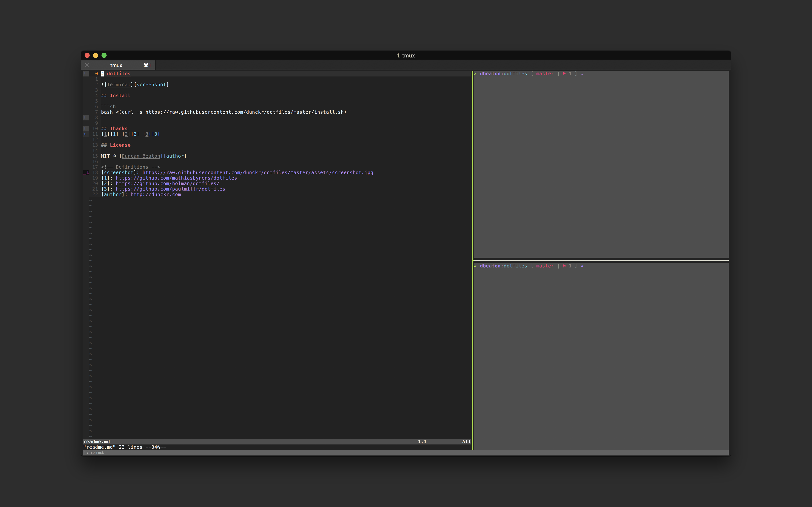
Task: Click the master branch name in top-right pane
Action: pyautogui.click(x=545, y=74)
